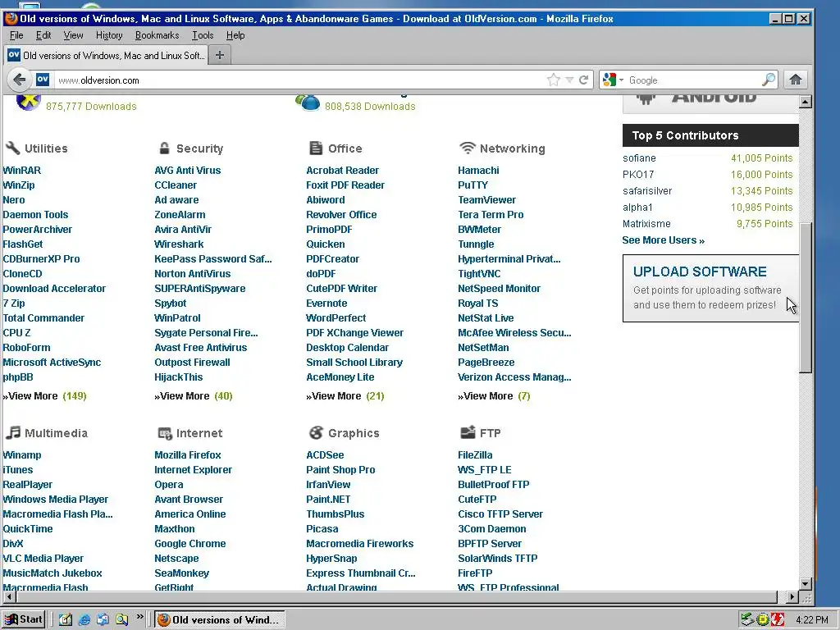Click the scroll down arrow

click(x=806, y=584)
